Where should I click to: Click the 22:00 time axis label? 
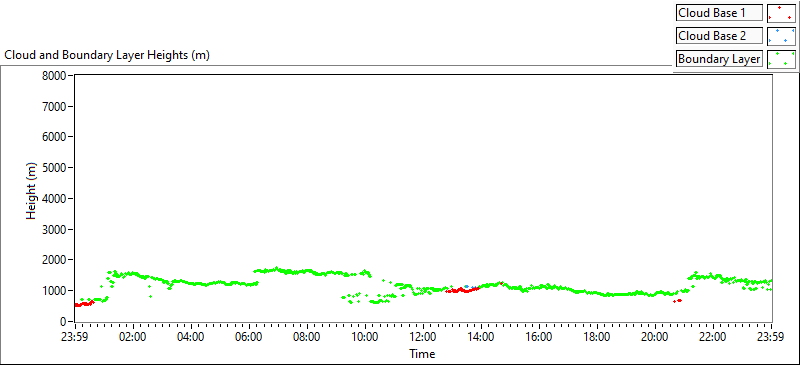(x=713, y=337)
